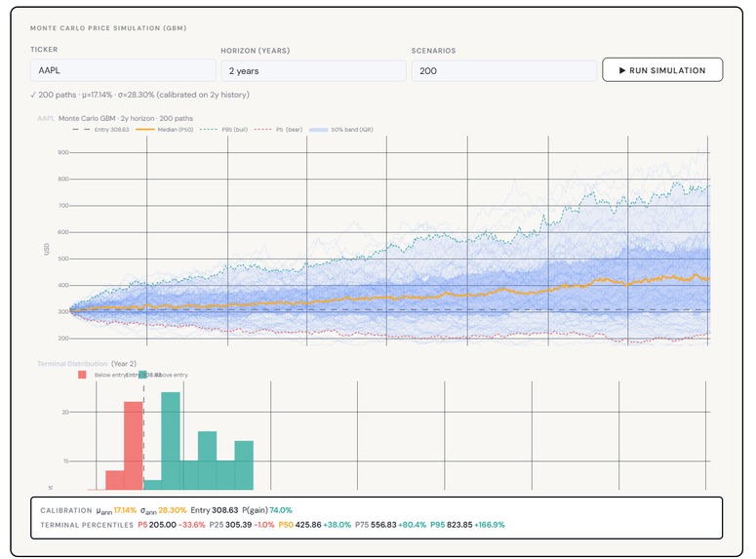Click the red Below entry legend swatch
Screen dimensions: 756x559
tap(82, 375)
